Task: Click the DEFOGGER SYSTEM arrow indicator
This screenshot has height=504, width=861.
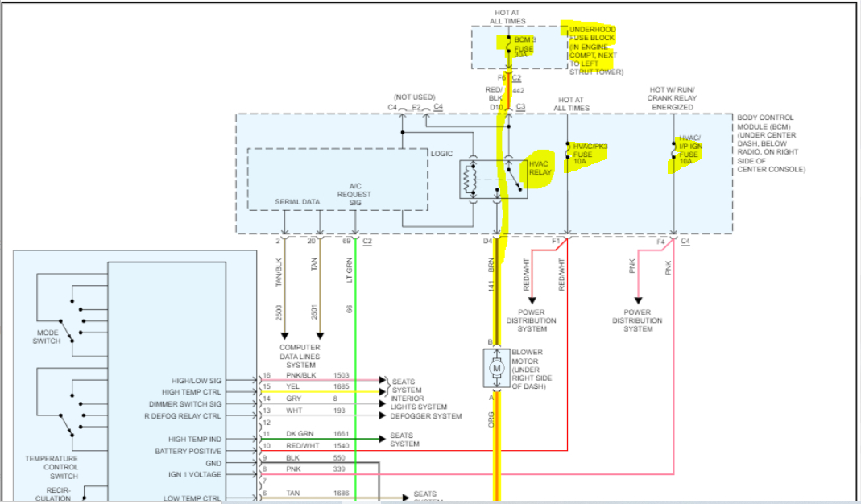Action: (x=384, y=416)
